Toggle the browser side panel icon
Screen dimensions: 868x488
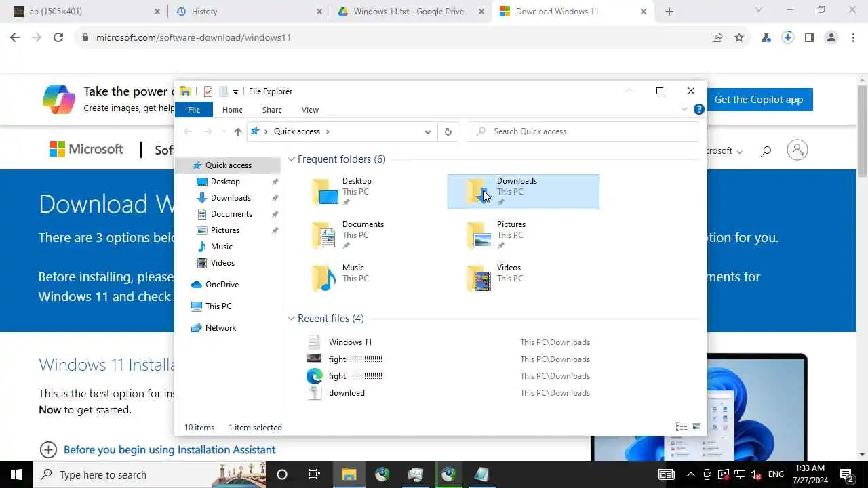[x=809, y=37]
